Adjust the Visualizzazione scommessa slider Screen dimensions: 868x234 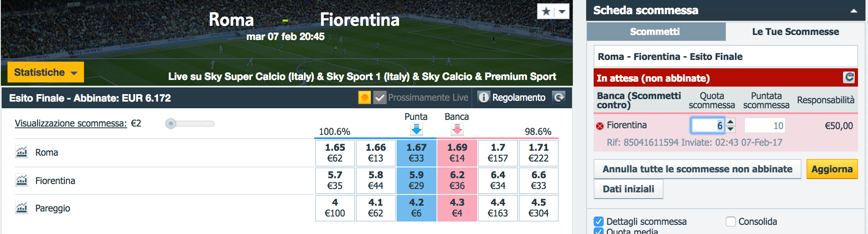tap(170, 124)
